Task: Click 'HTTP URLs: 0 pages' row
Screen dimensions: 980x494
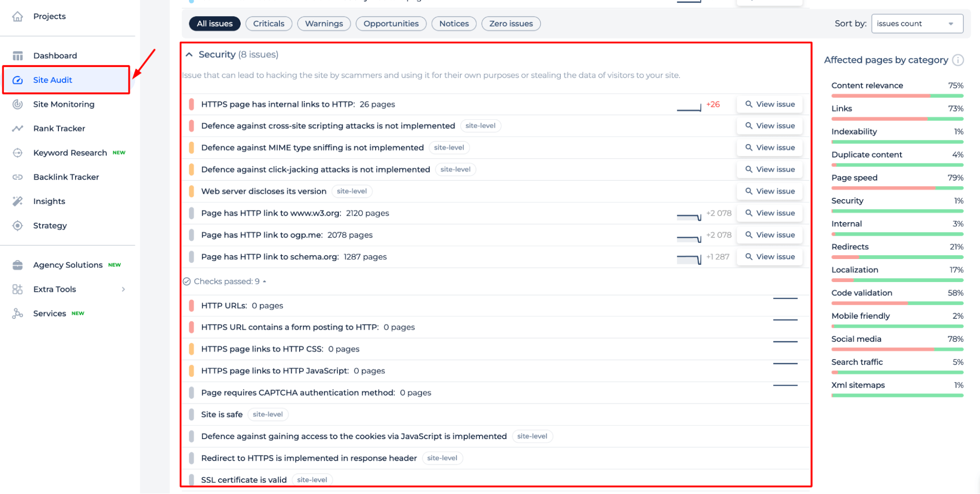Action: tap(495, 306)
